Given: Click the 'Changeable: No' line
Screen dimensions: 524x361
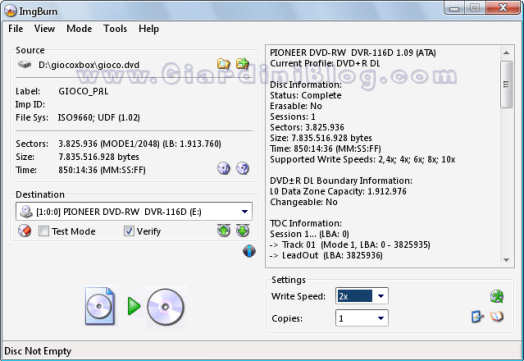Looking at the screenshot, I should [303, 202].
